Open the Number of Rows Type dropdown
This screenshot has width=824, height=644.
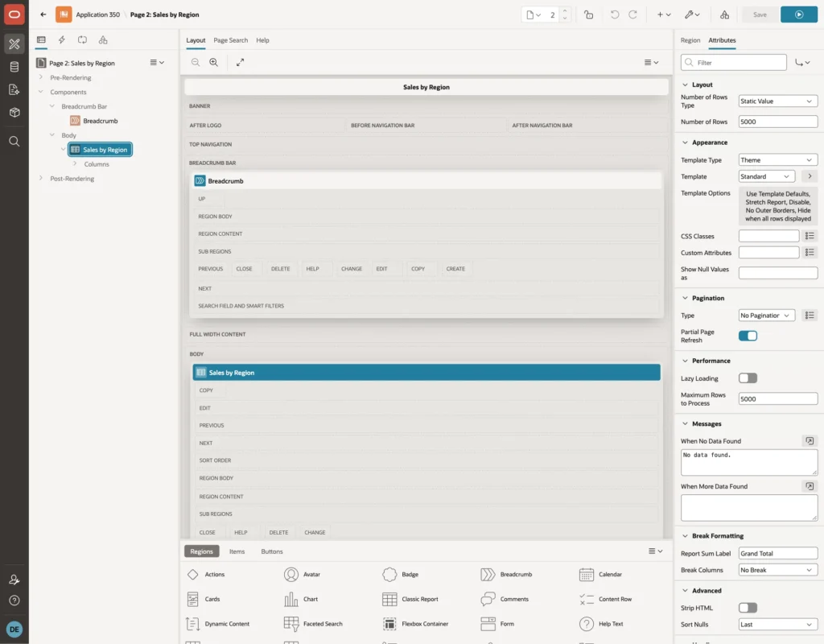click(x=778, y=101)
